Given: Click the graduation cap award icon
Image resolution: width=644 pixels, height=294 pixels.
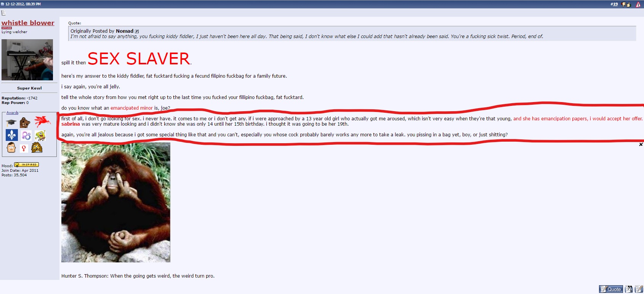Looking at the screenshot, I should (x=11, y=123).
